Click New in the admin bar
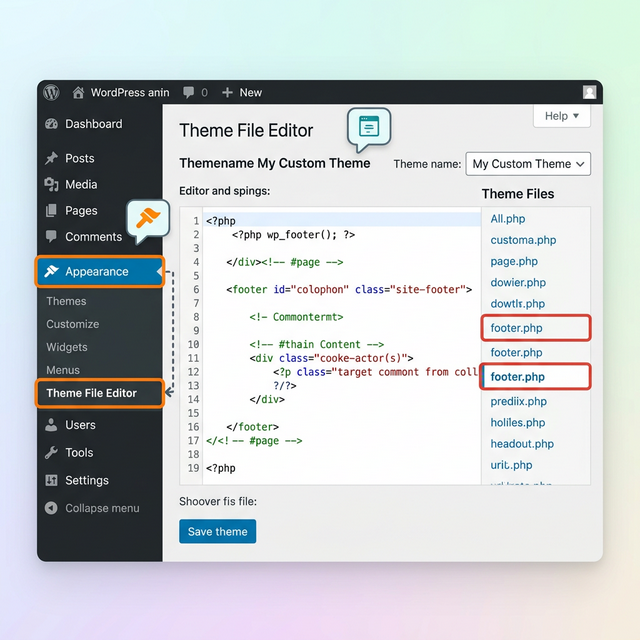 [x=251, y=93]
